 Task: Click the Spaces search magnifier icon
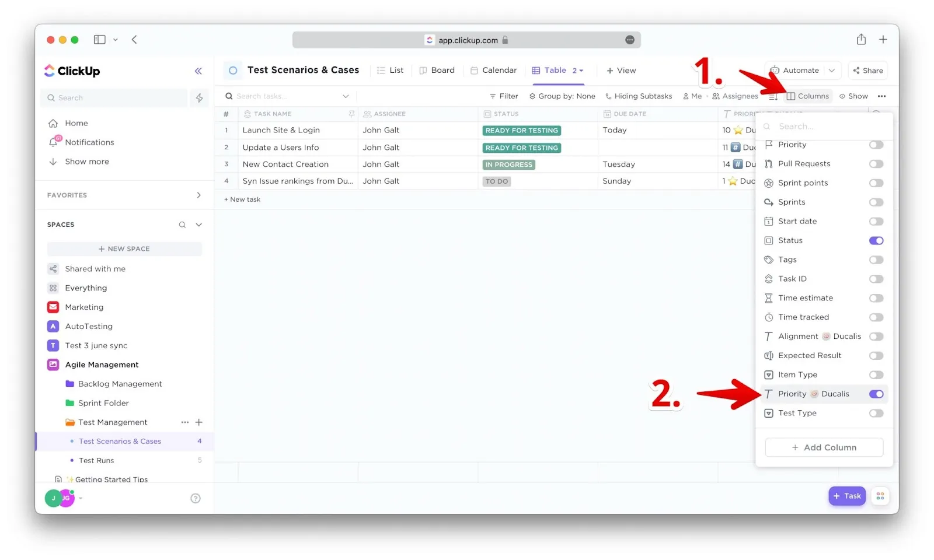click(182, 225)
